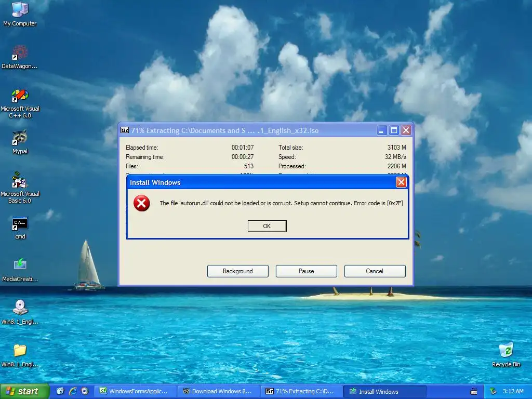The height and width of the screenshot is (399, 532).
Task: Click the 3103 M total size value
Action: [396, 147]
